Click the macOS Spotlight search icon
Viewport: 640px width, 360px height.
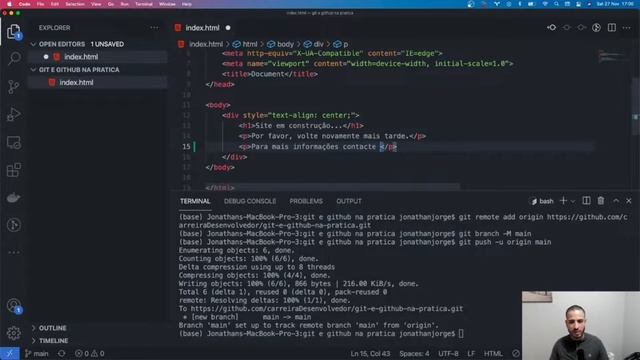pos(556,4)
